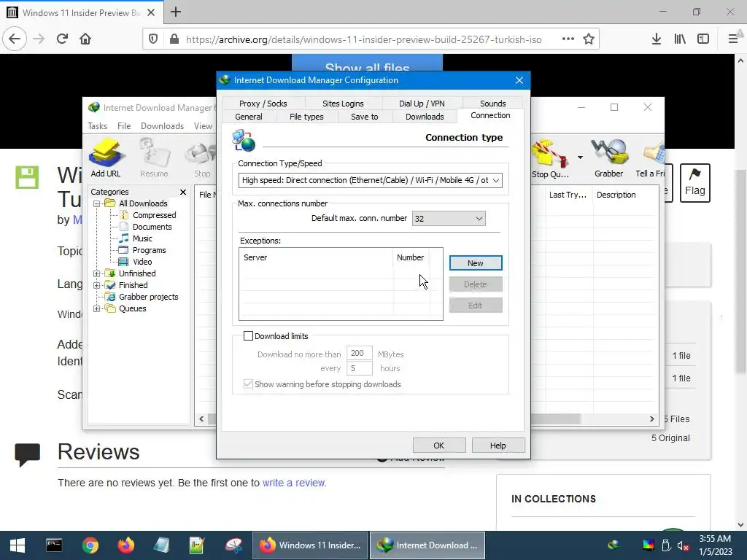Open File menu in IDM
The image size is (747, 560).
pyautogui.click(x=124, y=126)
